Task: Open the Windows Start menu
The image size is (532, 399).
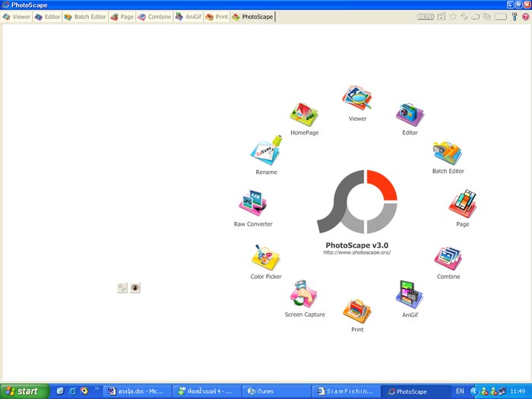Action: coord(25,391)
